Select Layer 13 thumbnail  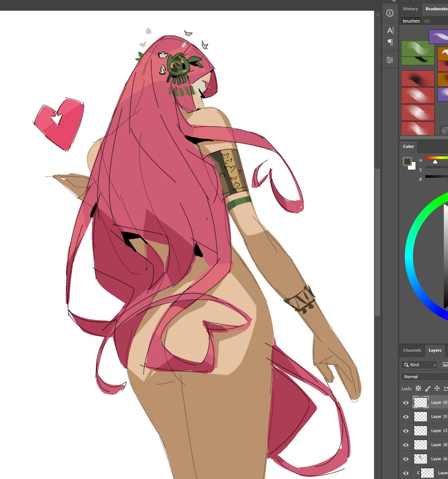(x=421, y=430)
